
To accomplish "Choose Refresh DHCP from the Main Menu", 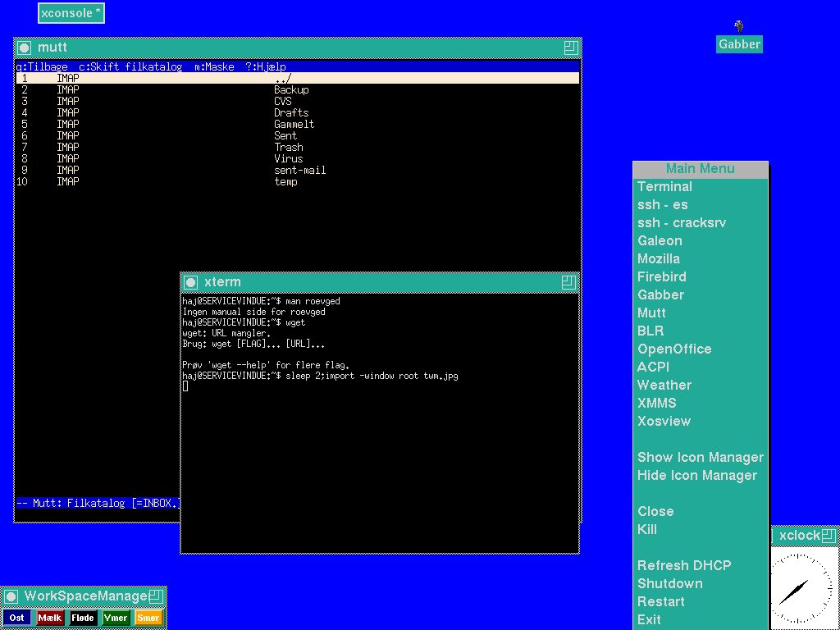I will point(683,566).
